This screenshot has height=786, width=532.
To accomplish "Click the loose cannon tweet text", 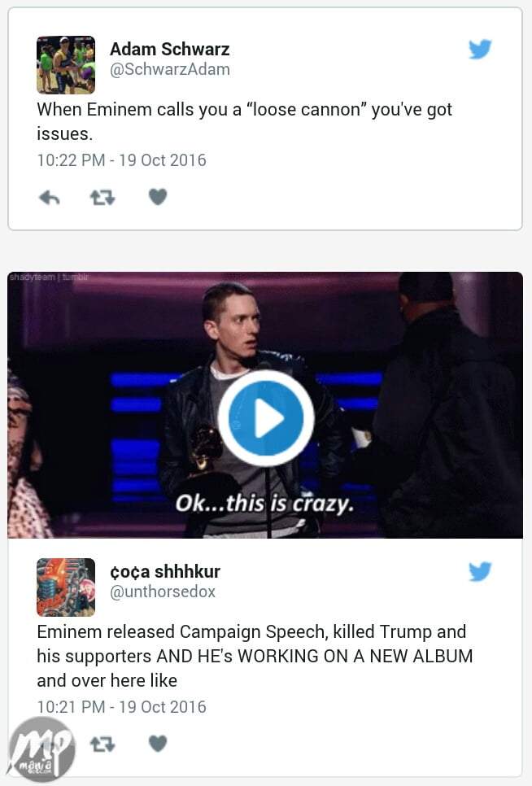I will click(245, 121).
